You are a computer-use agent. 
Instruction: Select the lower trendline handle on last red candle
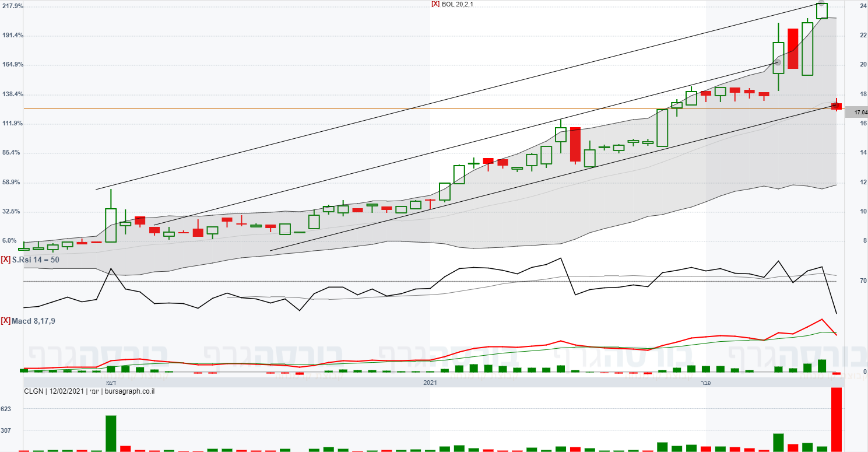pyautogui.click(x=837, y=106)
